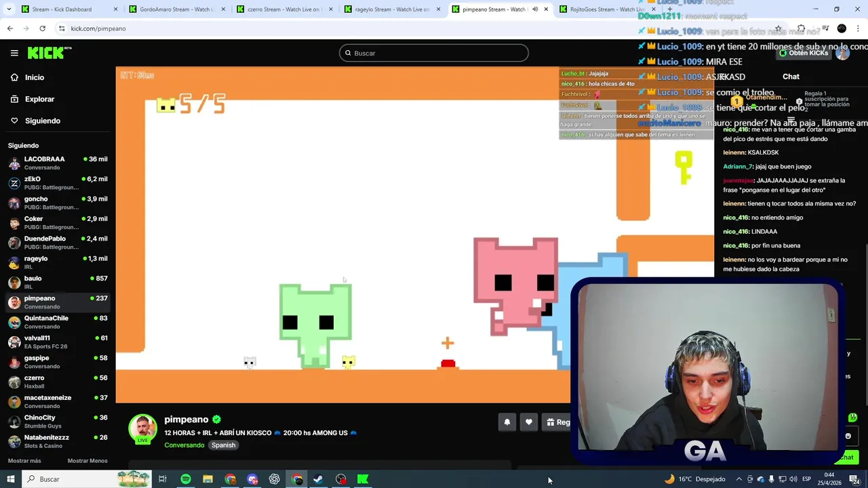Open Task View on taskbar
Image resolution: width=868 pixels, height=488 pixels.
tap(163, 479)
